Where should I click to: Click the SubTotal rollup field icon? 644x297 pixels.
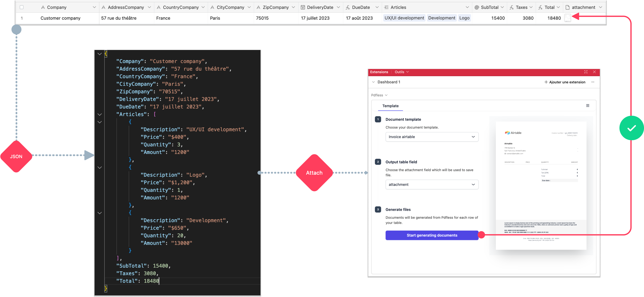pos(477,7)
